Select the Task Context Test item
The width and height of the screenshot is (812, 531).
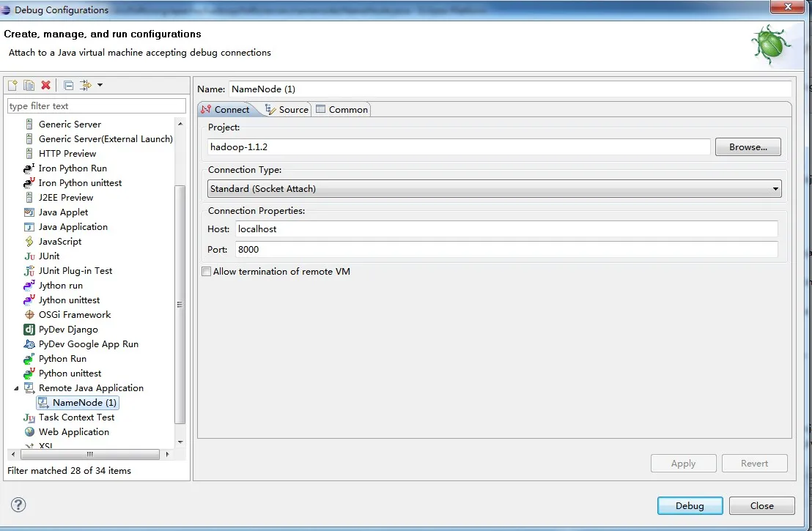[77, 417]
